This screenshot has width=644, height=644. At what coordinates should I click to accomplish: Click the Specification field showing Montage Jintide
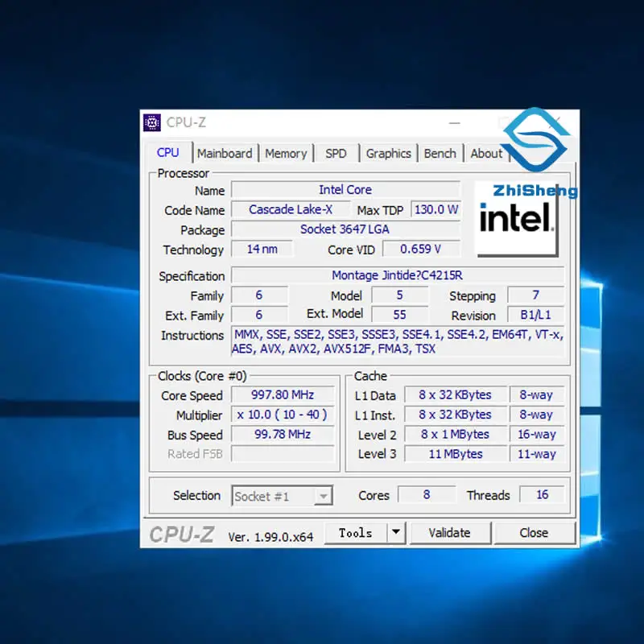click(x=397, y=275)
